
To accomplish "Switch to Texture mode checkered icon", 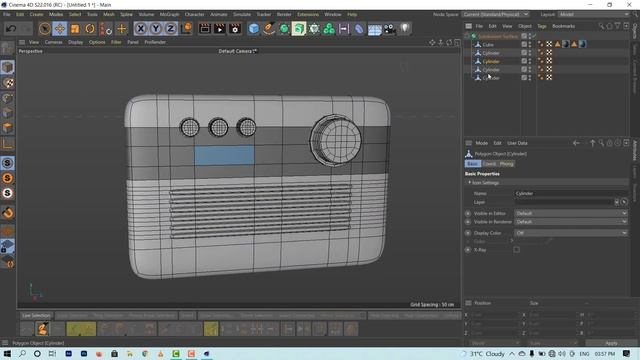I will [7, 83].
